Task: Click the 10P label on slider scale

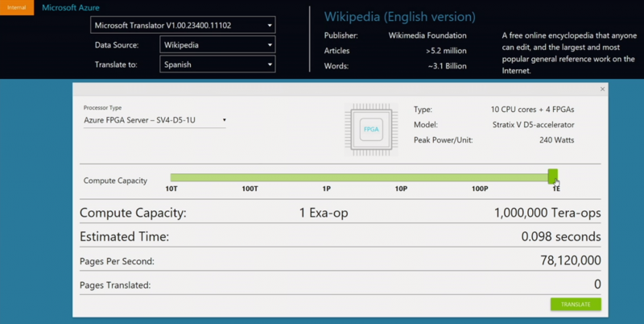Action: click(x=401, y=189)
